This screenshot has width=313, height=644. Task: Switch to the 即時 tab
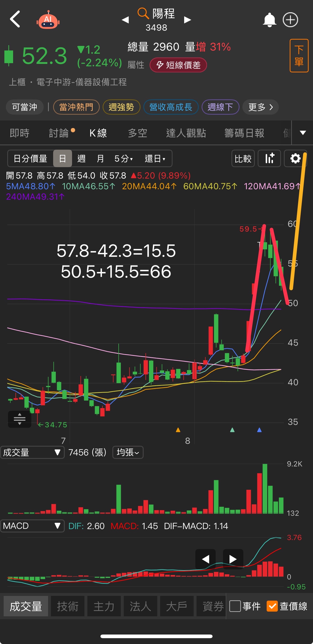click(x=19, y=133)
